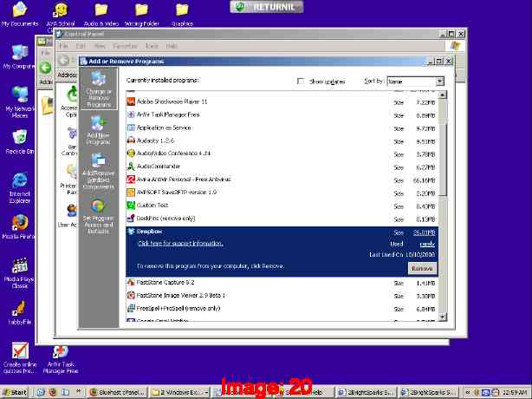
Task: Select Custom Test row
Action: [x=282, y=206]
